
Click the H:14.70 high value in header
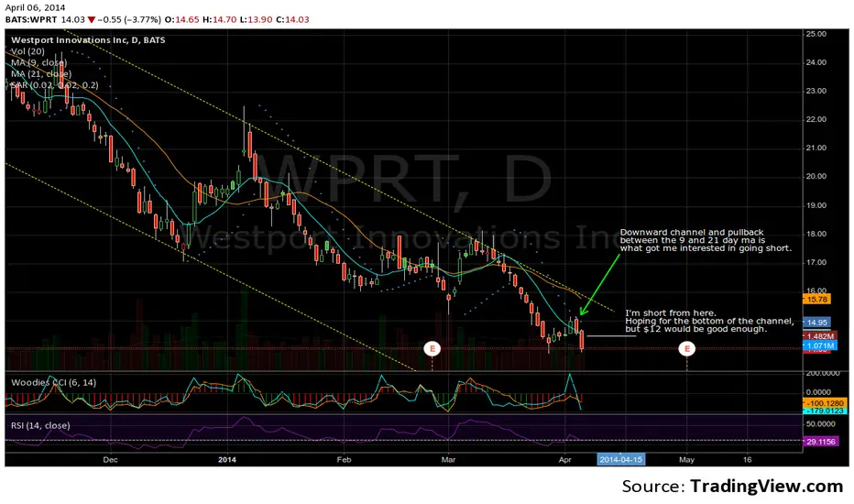220,19
